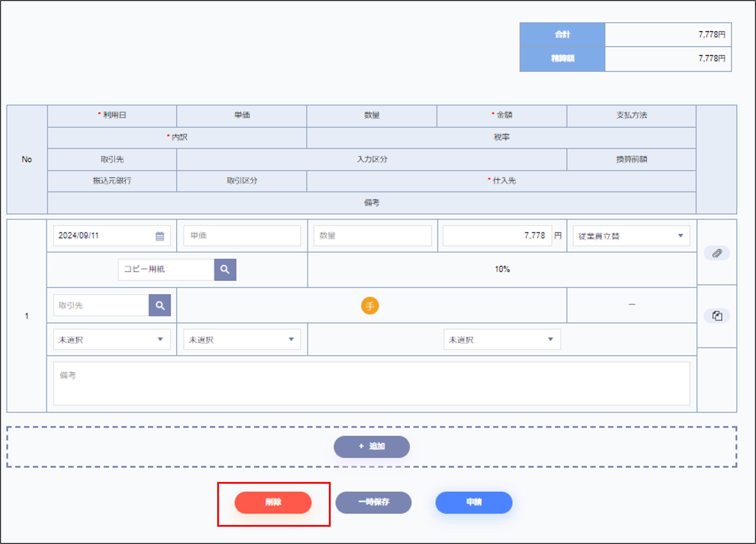The image size is (756, 544).
Task: Duplicate row 1 using the copy icon
Action: (717, 316)
